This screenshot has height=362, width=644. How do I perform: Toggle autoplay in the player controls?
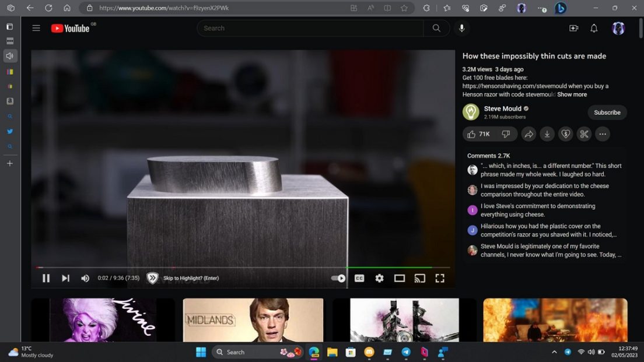[x=337, y=278]
